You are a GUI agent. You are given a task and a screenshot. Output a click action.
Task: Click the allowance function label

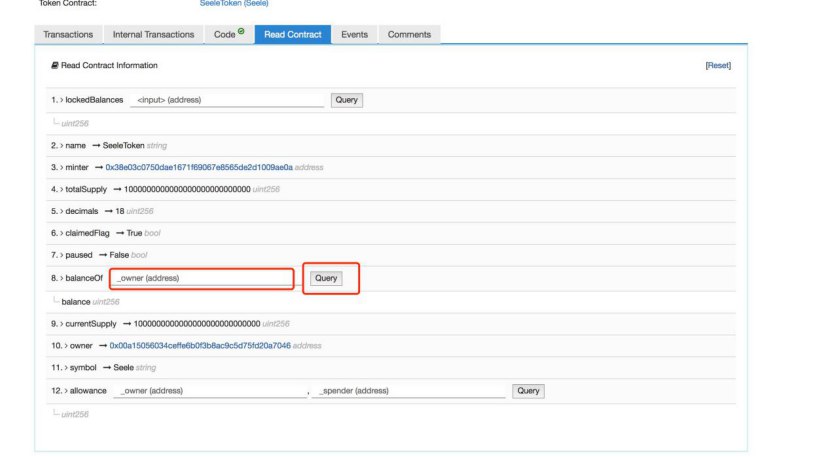tap(88, 391)
